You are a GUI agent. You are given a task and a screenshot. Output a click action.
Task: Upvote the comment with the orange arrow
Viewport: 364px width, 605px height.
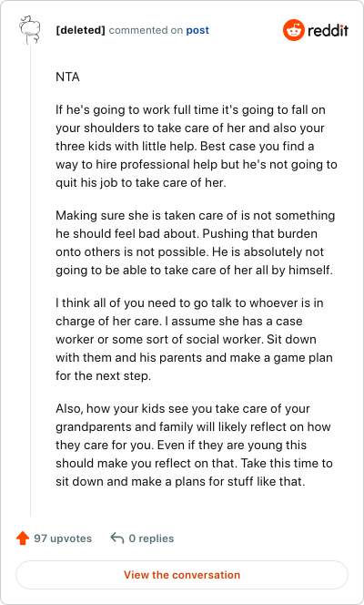[23, 538]
